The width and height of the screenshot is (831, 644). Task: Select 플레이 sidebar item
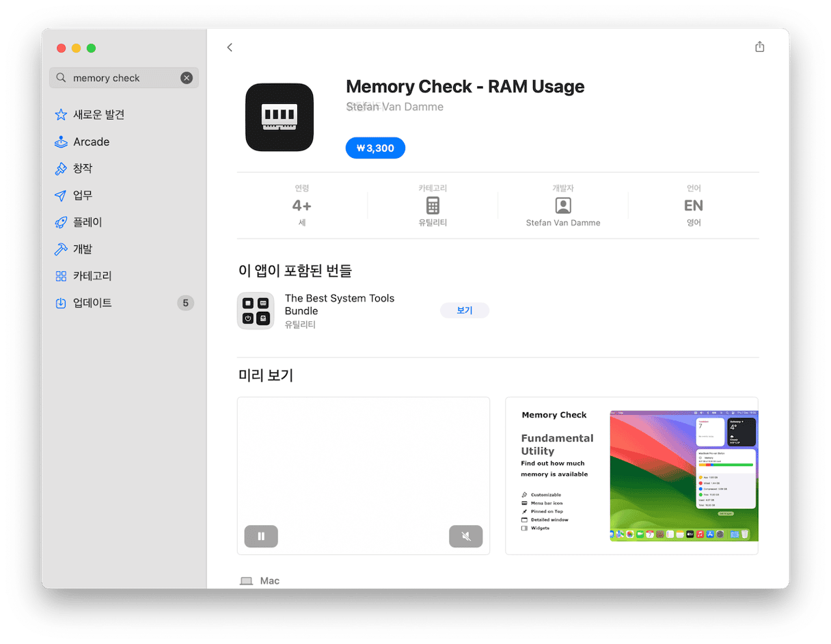[x=124, y=222]
